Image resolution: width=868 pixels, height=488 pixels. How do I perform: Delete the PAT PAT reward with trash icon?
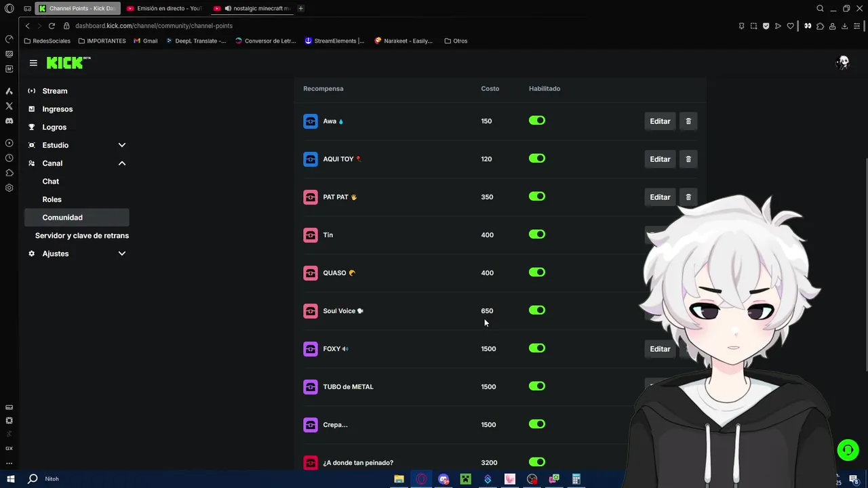[688, 197]
